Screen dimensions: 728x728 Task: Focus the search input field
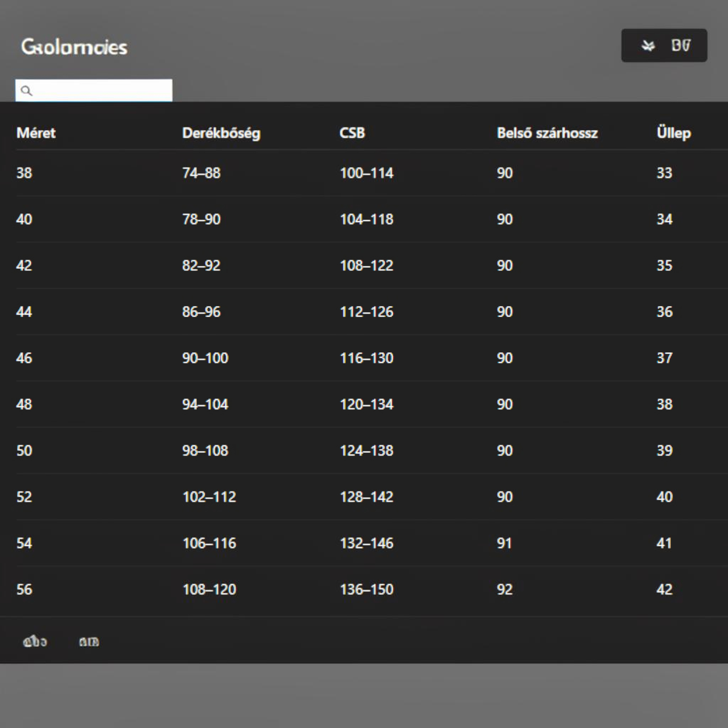pos(94,90)
